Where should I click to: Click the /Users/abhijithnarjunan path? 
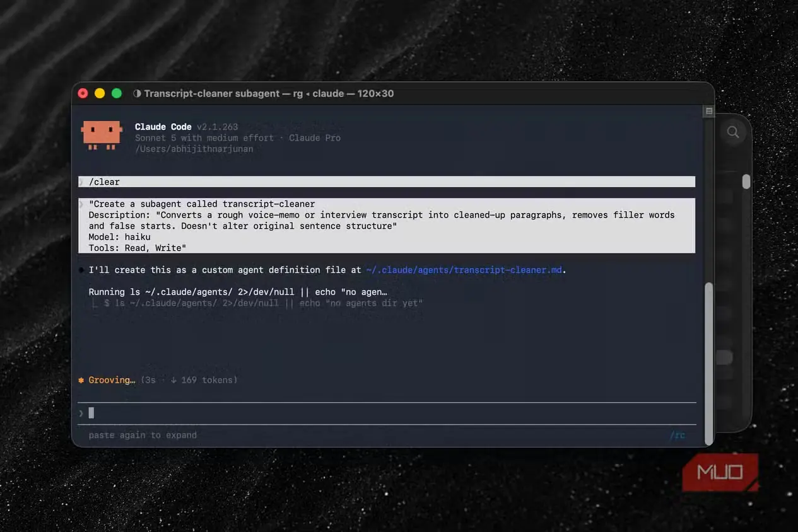(x=194, y=149)
